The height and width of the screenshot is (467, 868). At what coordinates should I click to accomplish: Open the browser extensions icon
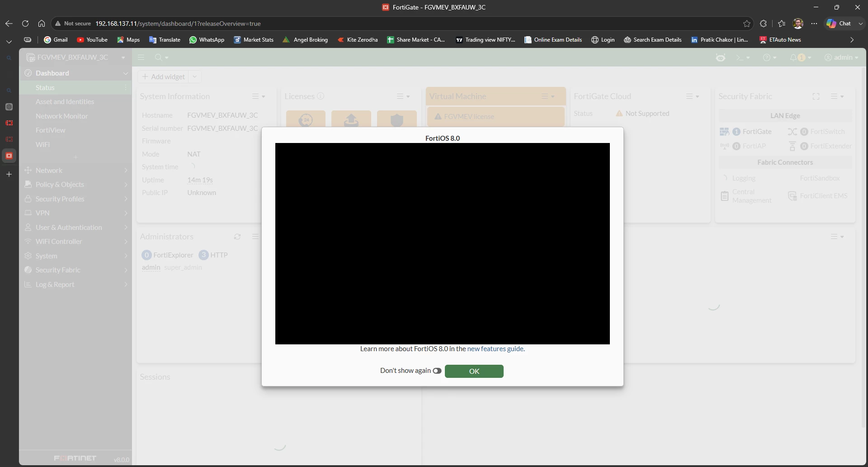[764, 24]
